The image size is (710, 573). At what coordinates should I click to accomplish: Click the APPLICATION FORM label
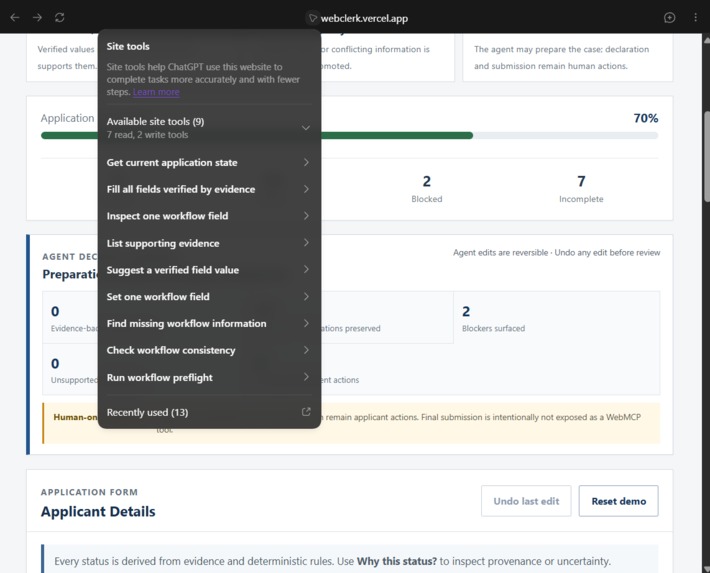coord(89,492)
